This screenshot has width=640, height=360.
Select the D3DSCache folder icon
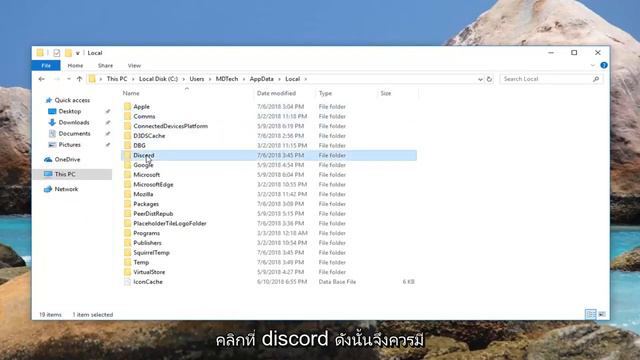click(127, 136)
